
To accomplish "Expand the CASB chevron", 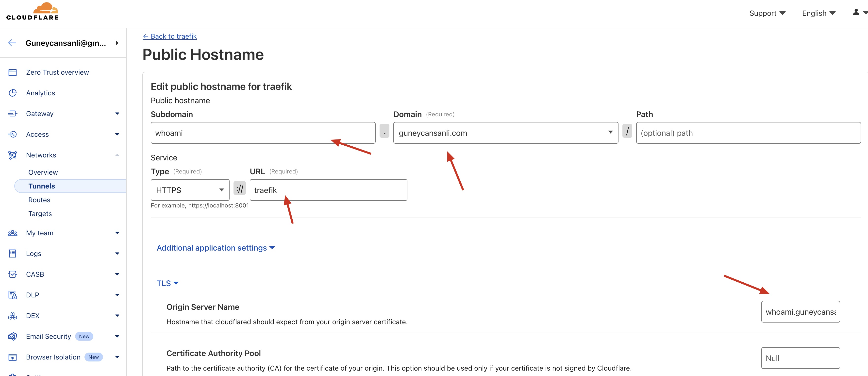I will [117, 274].
